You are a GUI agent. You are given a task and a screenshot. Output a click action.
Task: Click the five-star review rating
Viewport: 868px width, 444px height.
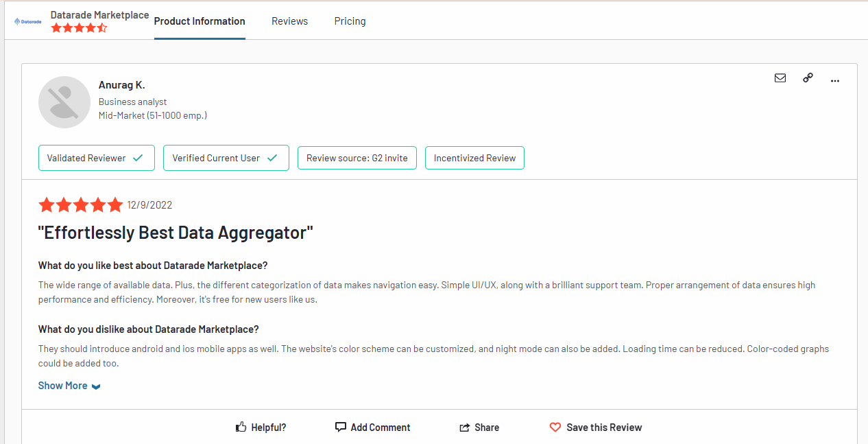pos(81,205)
